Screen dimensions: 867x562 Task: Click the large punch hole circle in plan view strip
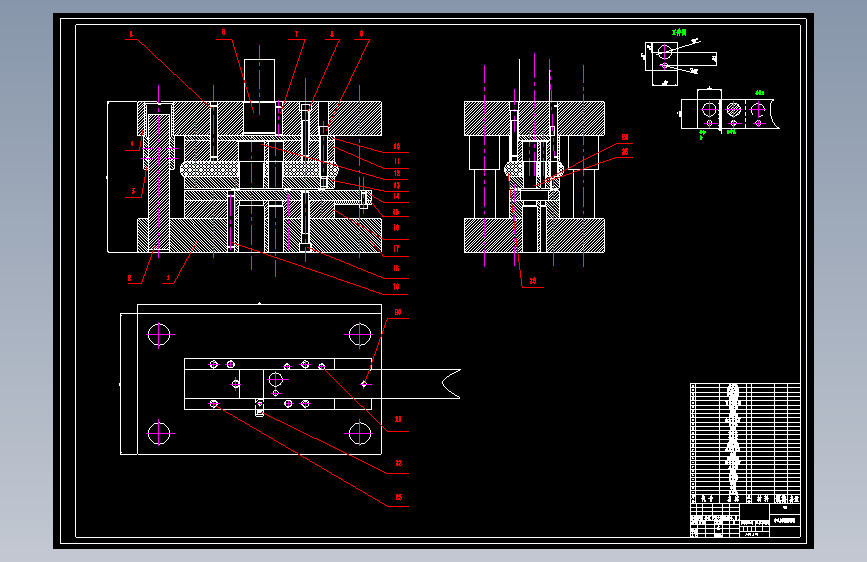pos(275,380)
